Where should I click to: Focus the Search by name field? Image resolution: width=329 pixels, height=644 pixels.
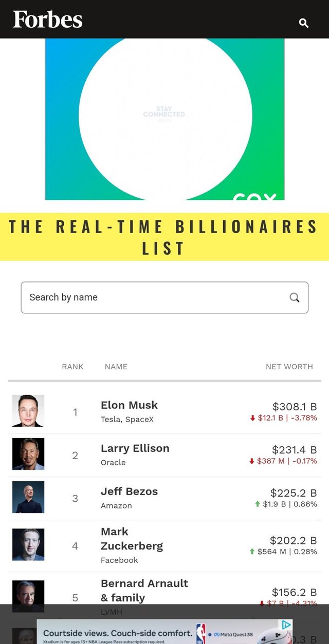(x=154, y=297)
